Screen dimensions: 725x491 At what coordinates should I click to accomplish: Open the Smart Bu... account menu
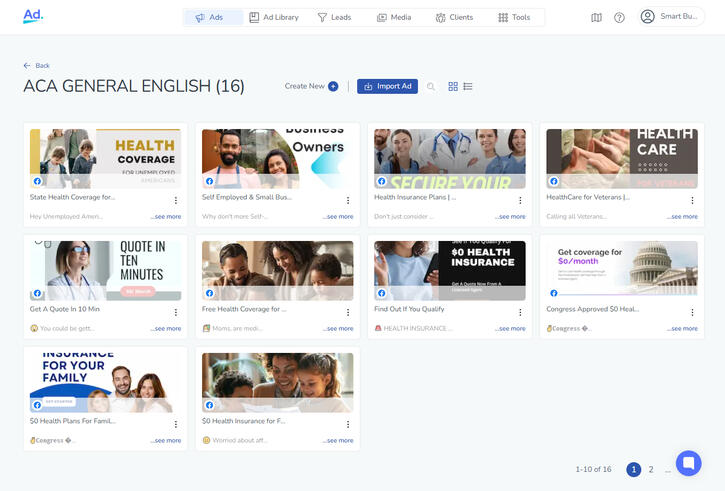[x=671, y=17]
